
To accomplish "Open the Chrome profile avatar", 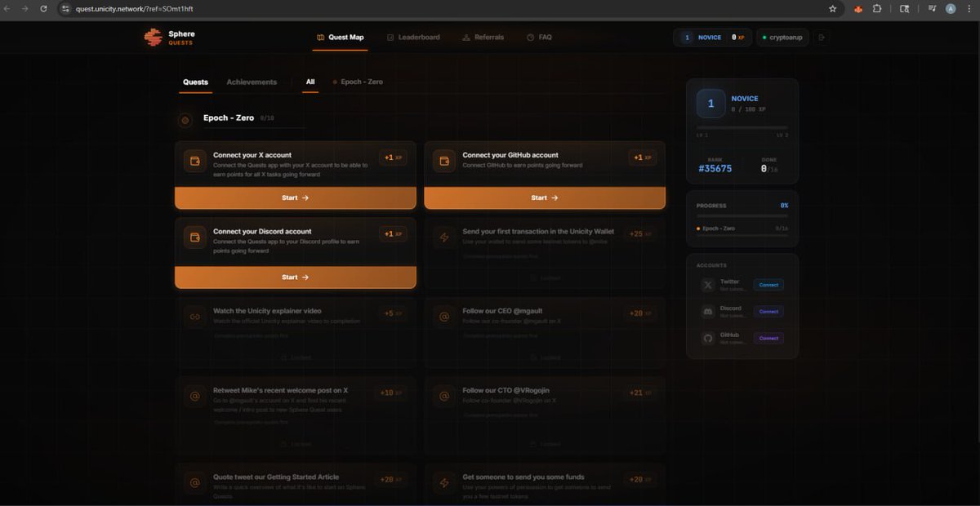I will [951, 9].
